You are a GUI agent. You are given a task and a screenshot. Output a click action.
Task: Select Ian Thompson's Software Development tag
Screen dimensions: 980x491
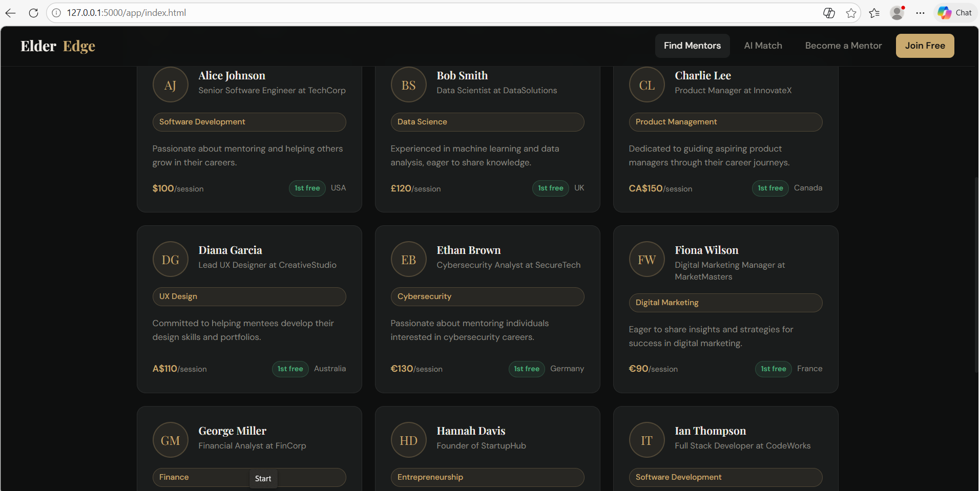click(725, 477)
